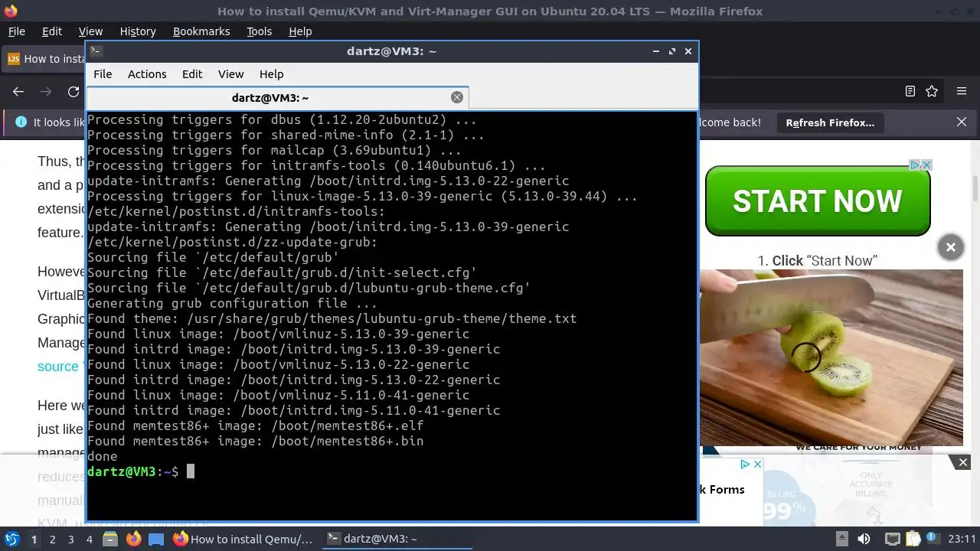Screen dimensions: 980x551
Task: Open the update notifier tray icon
Action: point(935,539)
